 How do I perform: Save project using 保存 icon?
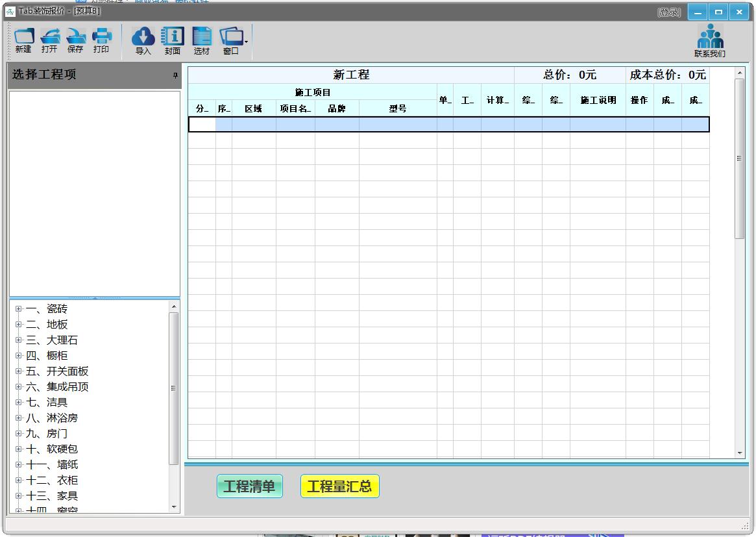(75, 40)
